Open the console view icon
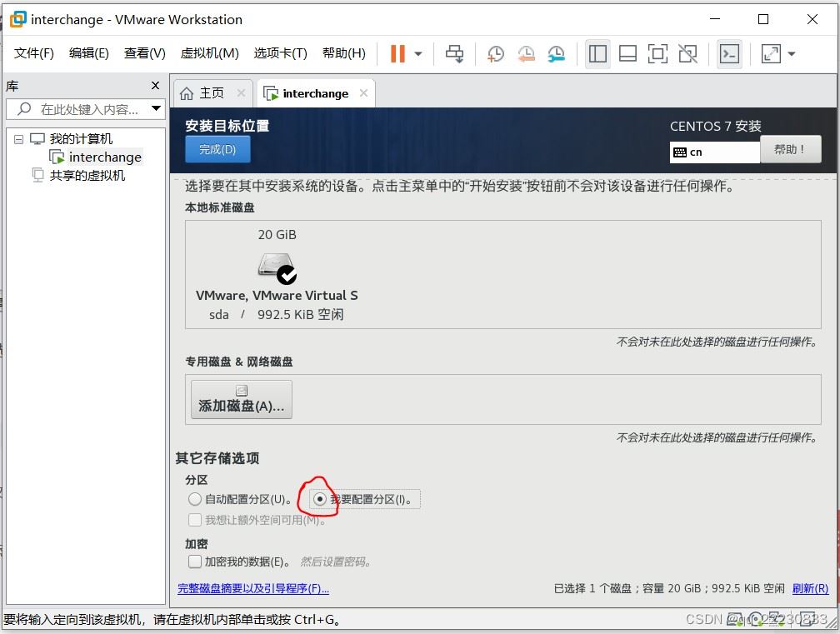This screenshot has height=634, width=840. 730,53
